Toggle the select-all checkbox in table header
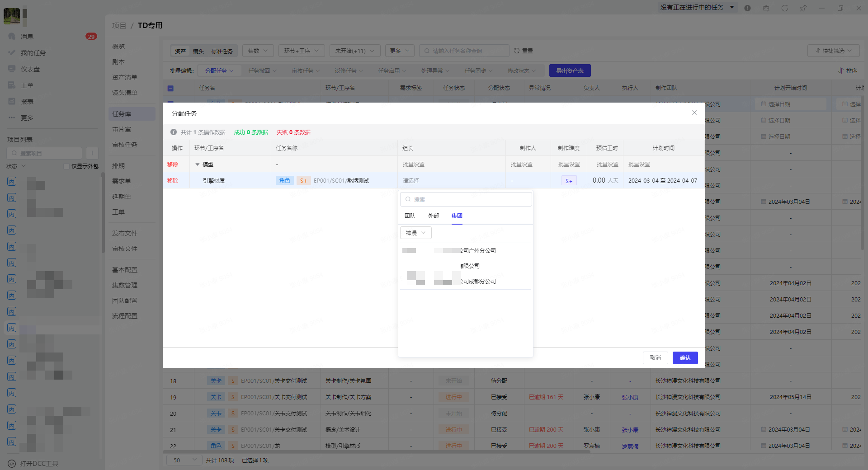Screen dimensions: 868x470 click(x=170, y=89)
